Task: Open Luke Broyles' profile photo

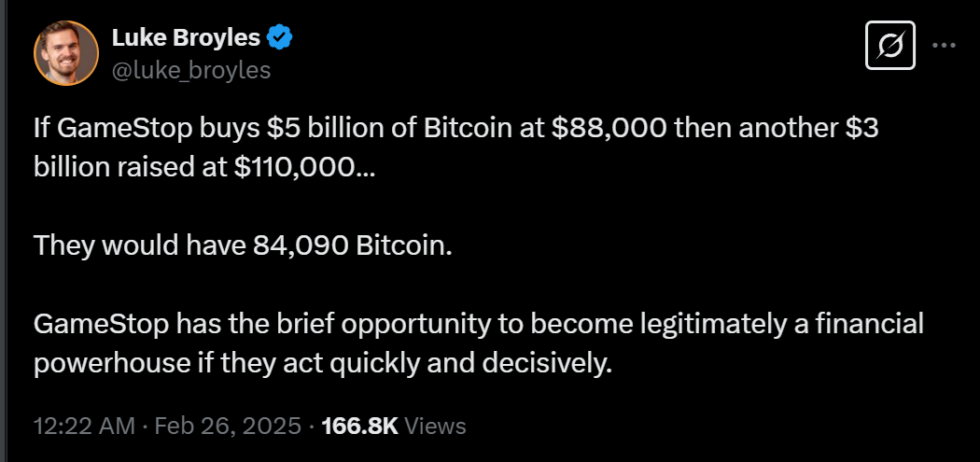Action: tap(65, 52)
